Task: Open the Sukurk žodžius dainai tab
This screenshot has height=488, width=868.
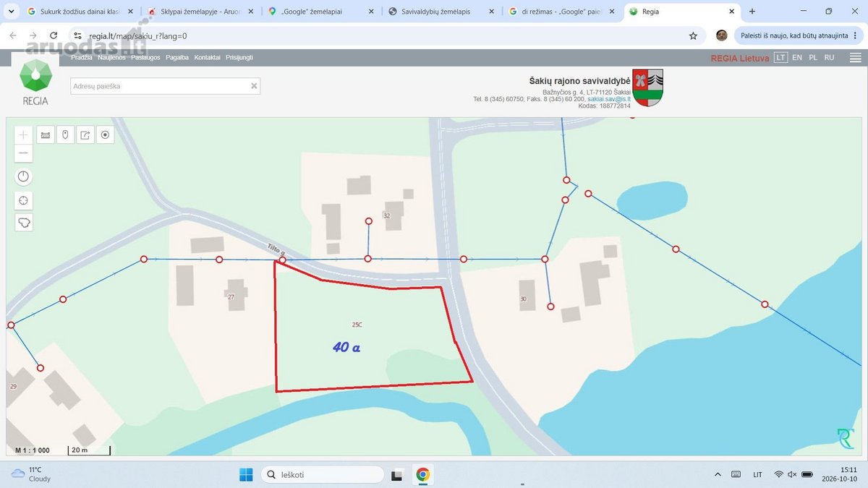Action: tap(80, 12)
